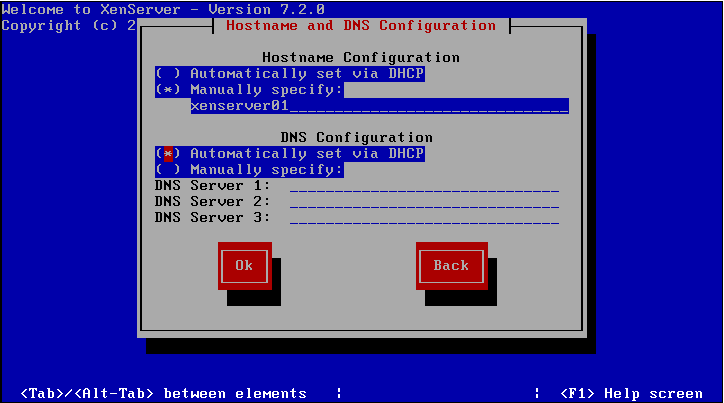Image resolution: width=724 pixels, height=403 pixels.
Task: Select hostname 'Manually specify' radio option
Action: (x=249, y=90)
